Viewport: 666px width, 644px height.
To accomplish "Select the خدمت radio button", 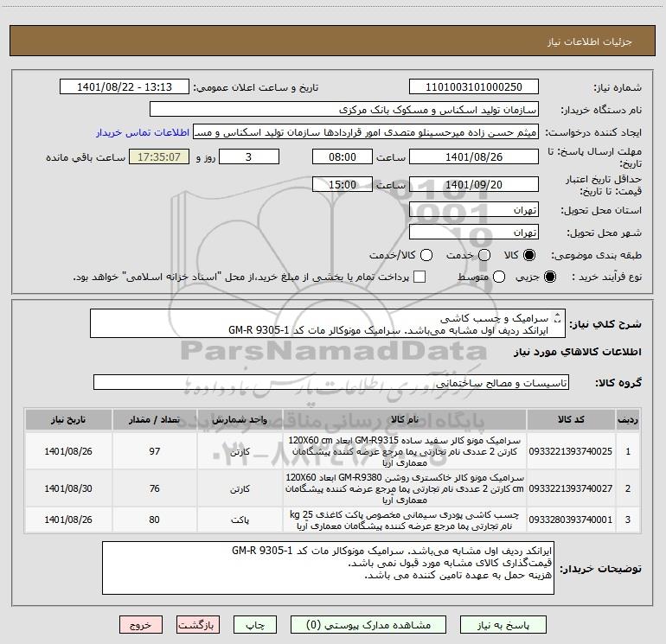I will (484, 255).
